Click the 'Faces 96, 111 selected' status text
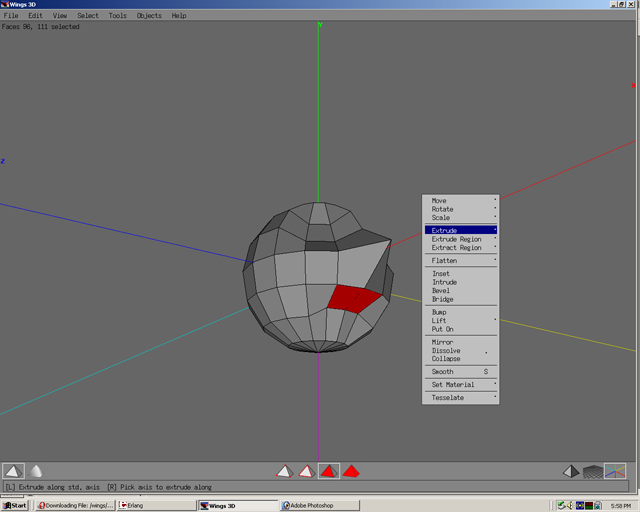 tap(40, 27)
